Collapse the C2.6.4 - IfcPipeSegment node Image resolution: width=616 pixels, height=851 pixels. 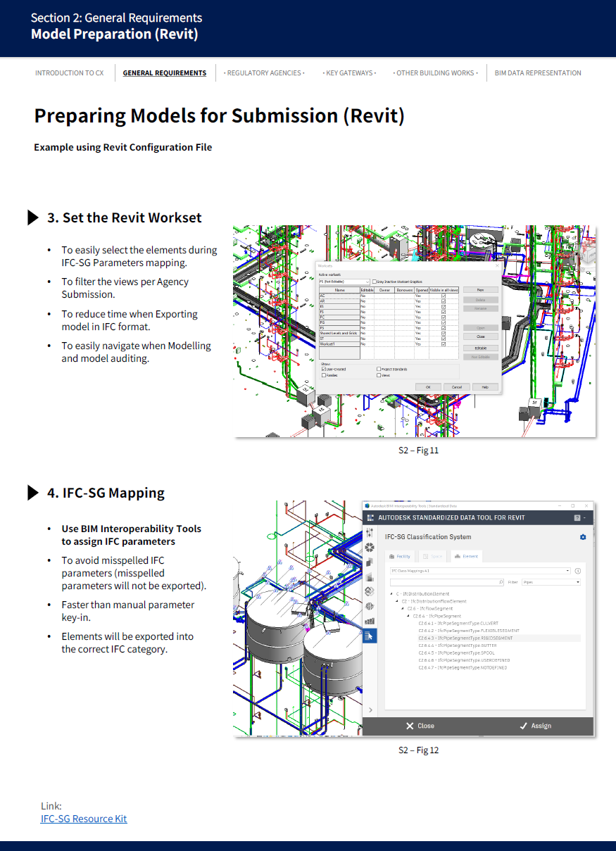click(408, 616)
